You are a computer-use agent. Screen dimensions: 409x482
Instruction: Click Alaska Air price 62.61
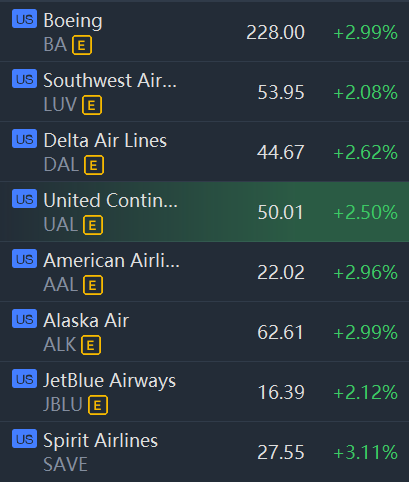coord(280,332)
